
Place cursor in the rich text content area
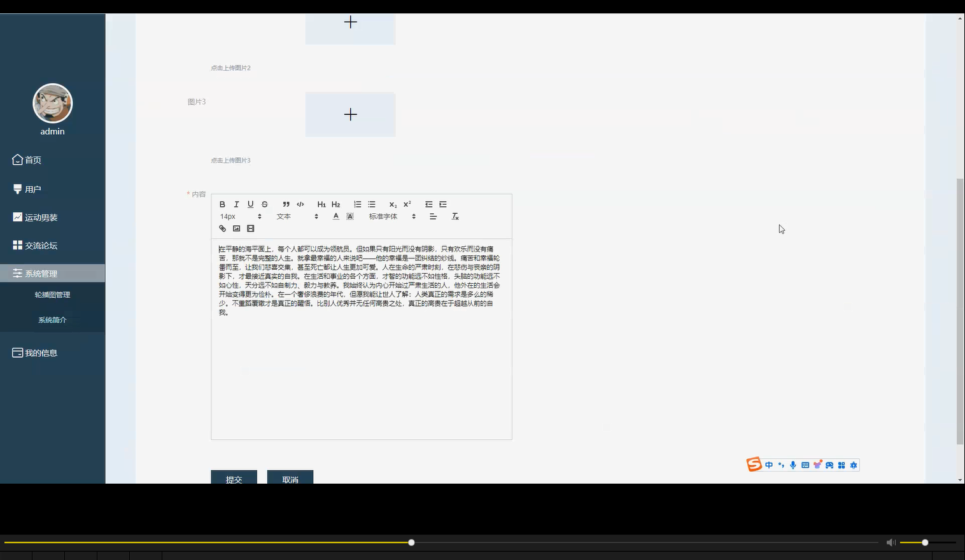(362, 339)
